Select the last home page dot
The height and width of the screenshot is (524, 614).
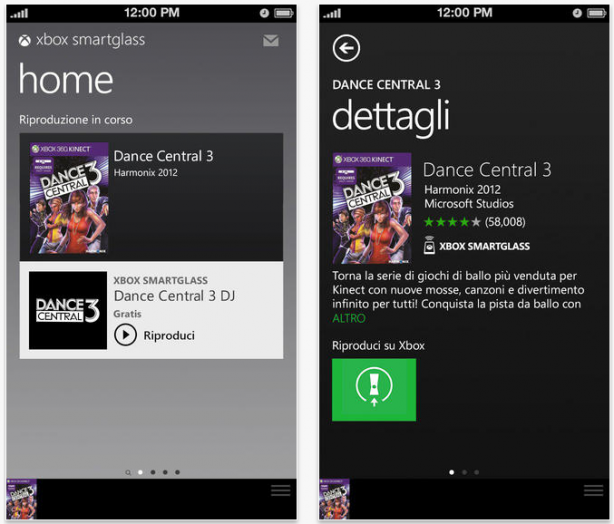click(177, 472)
